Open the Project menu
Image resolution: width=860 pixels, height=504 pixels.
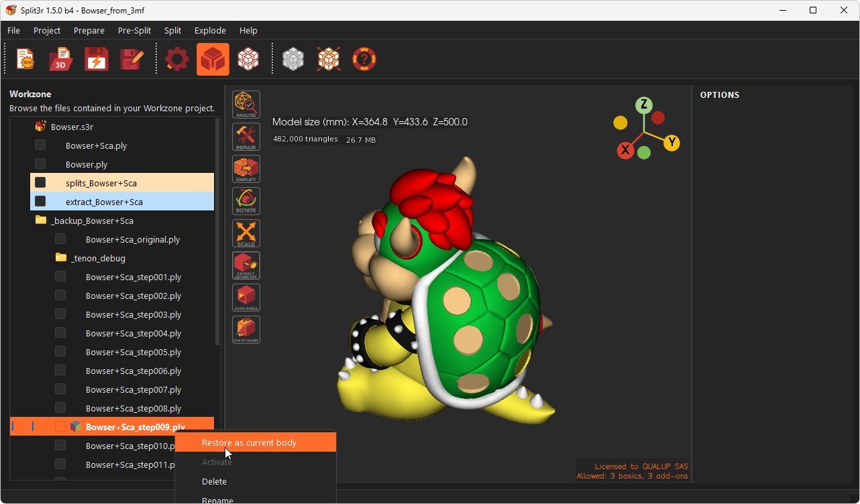(x=47, y=30)
